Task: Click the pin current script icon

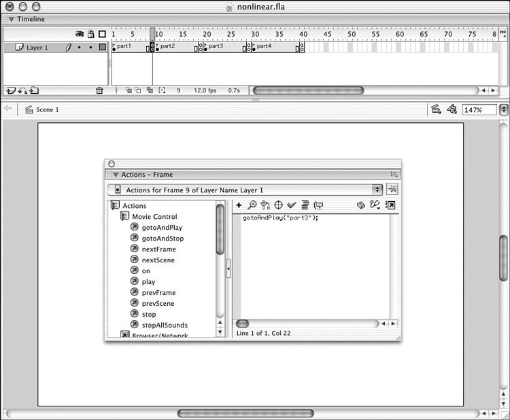Action: [392, 189]
